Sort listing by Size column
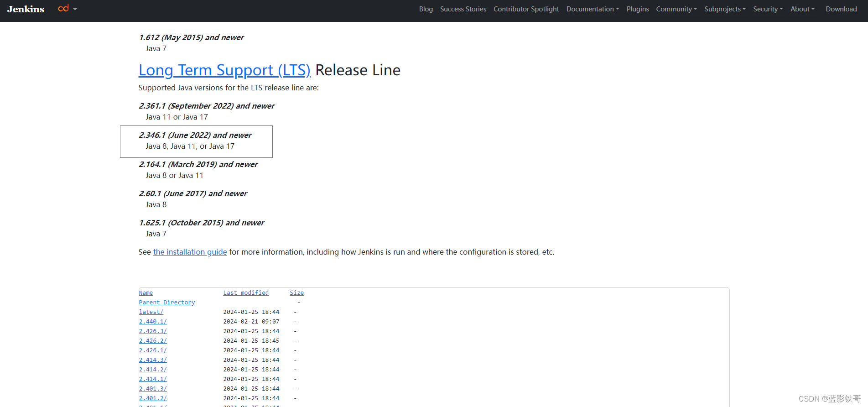 coord(296,293)
